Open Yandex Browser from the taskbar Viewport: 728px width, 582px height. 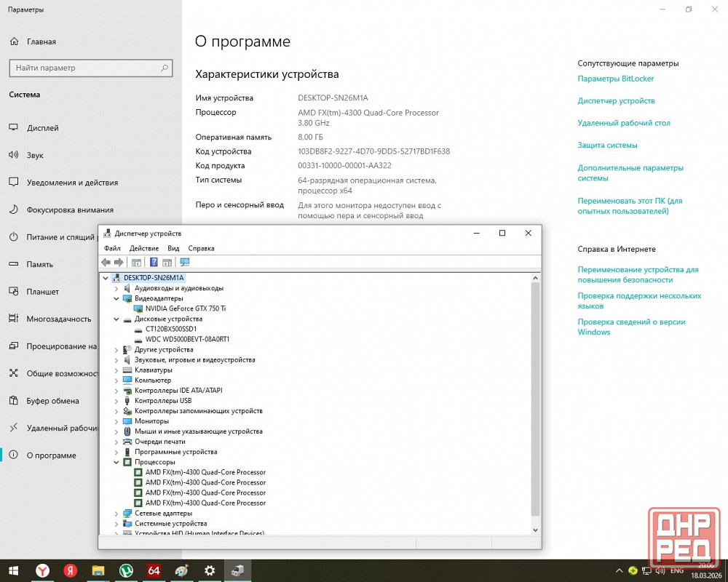click(43, 571)
